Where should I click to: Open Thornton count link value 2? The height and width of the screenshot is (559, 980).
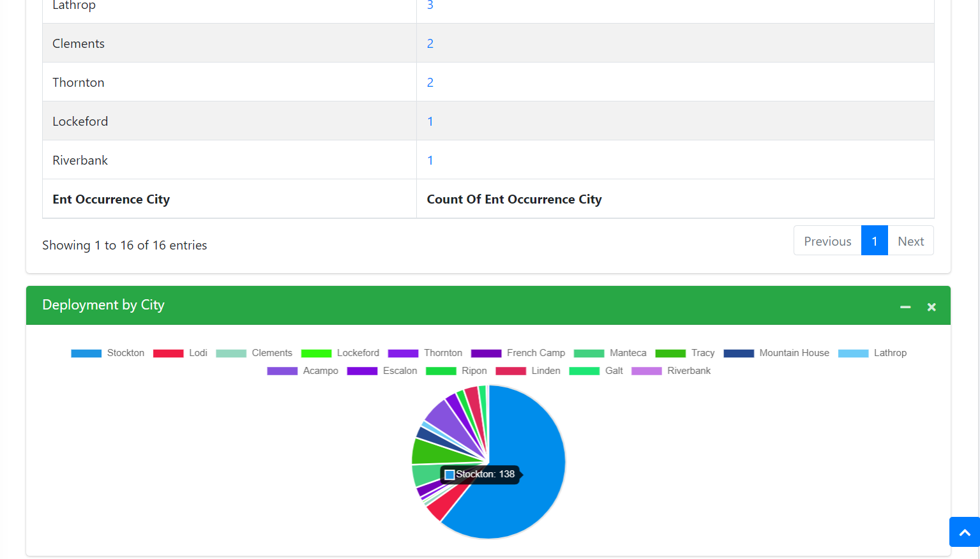[x=430, y=82]
